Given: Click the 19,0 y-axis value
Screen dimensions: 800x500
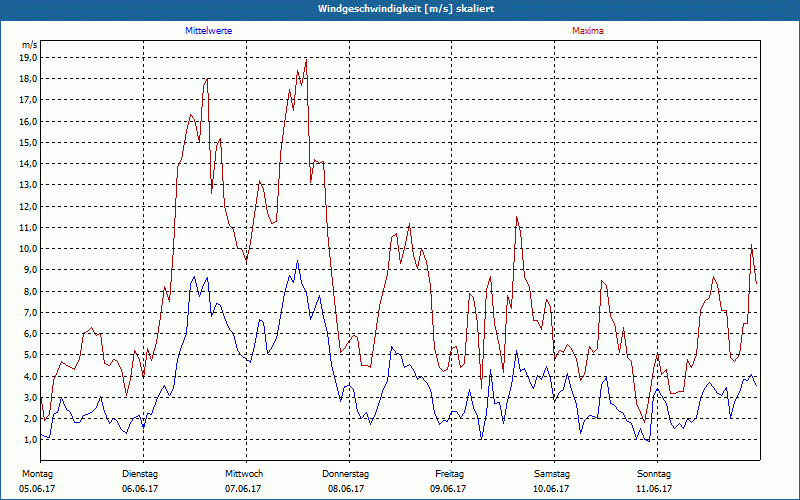Looking at the screenshot, I should [29, 58].
